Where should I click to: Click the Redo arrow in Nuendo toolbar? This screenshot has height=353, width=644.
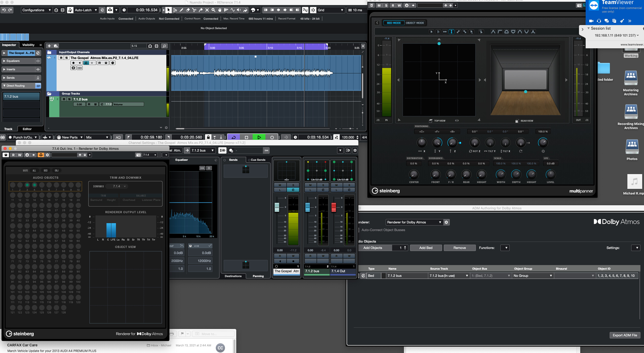10,10
